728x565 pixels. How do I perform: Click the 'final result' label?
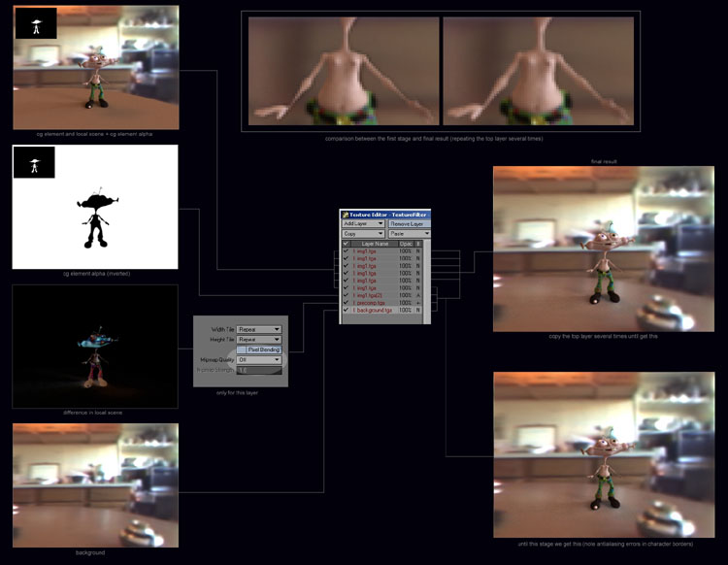point(604,161)
